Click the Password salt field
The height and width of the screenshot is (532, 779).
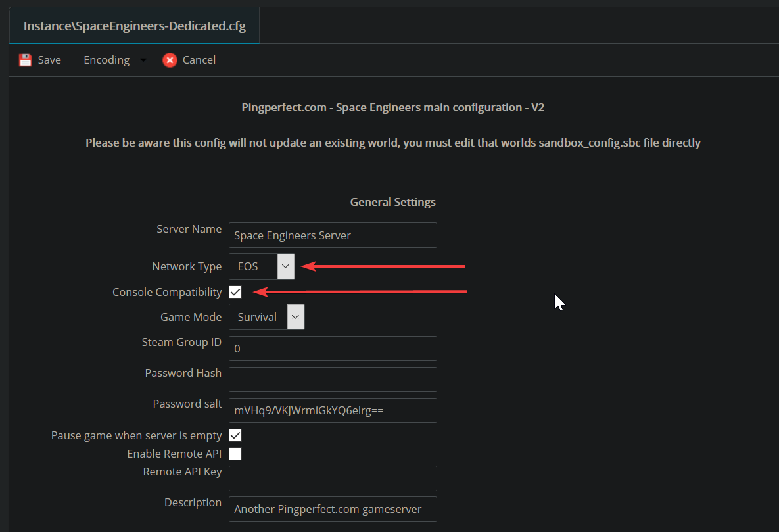[333, 410]
